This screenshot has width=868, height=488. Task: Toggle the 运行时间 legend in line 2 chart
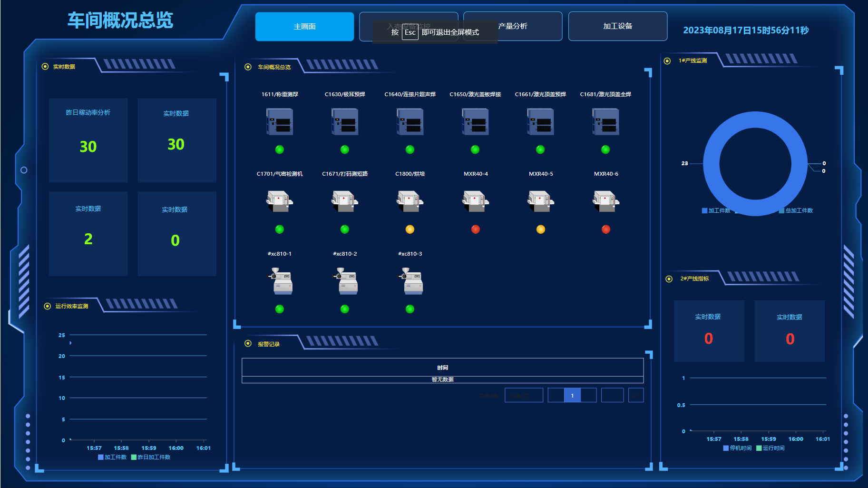tap(770, 448)
